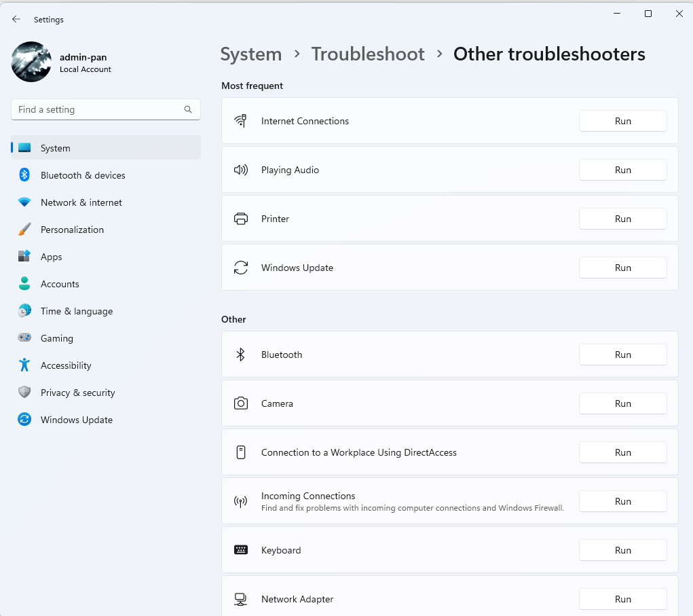
Task: Click the Camera icon
Action: [241, 403]
